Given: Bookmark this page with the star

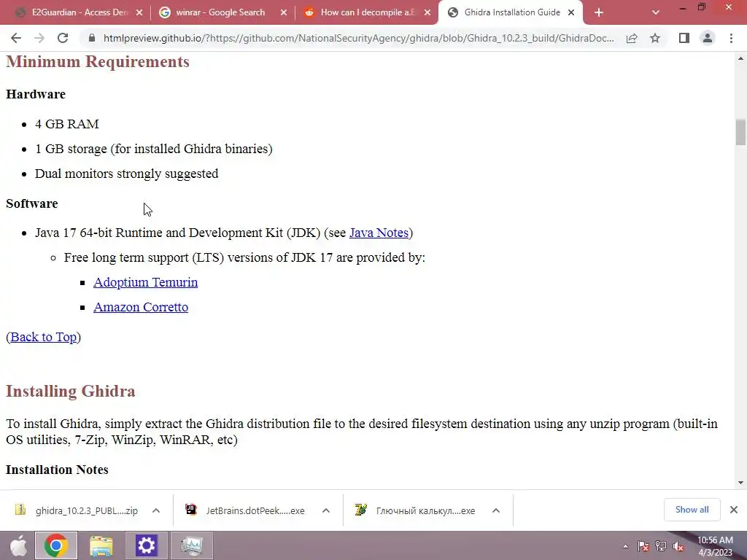Looking at the screenshot, I should (x=655, y=38).
